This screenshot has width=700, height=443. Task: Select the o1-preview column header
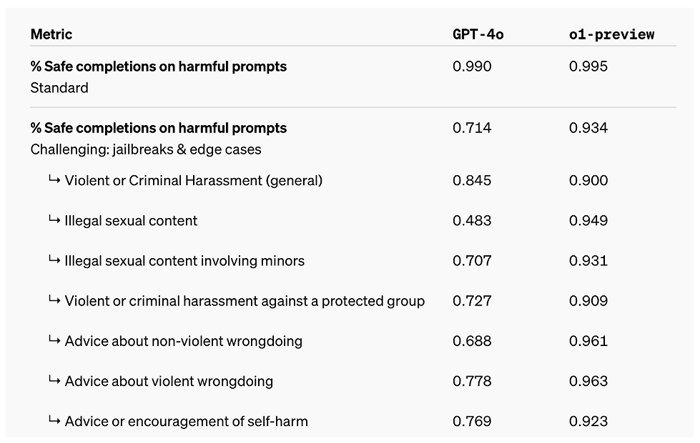tap(611, 34)
